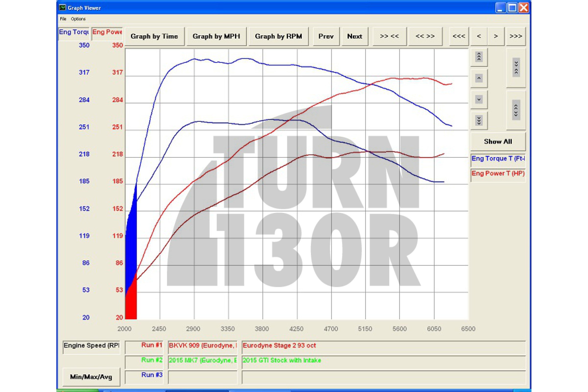Viewport: 588px width, 392px height.
Task: Click the triple-down vertical shift arrows
Action: click(x=479, y=121)
